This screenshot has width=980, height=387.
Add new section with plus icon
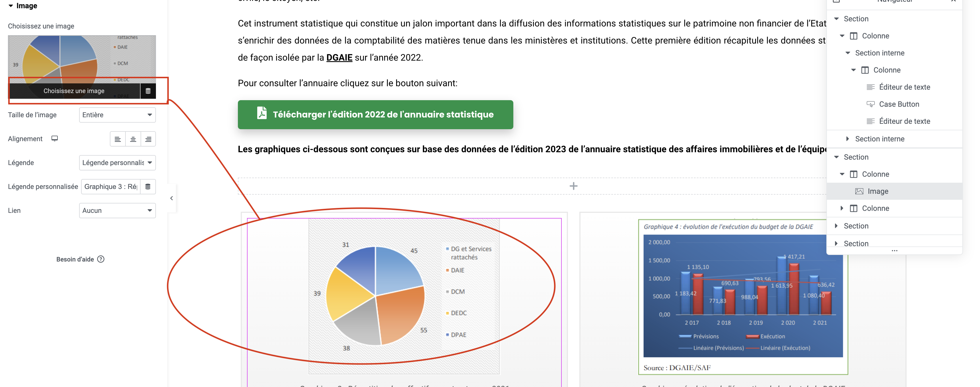pos(573,186)
